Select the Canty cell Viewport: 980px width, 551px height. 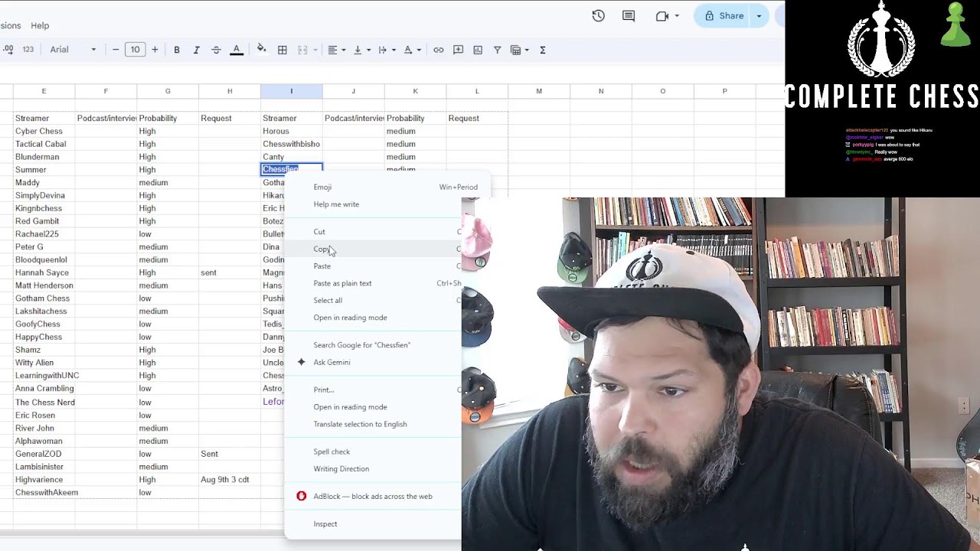291,157
